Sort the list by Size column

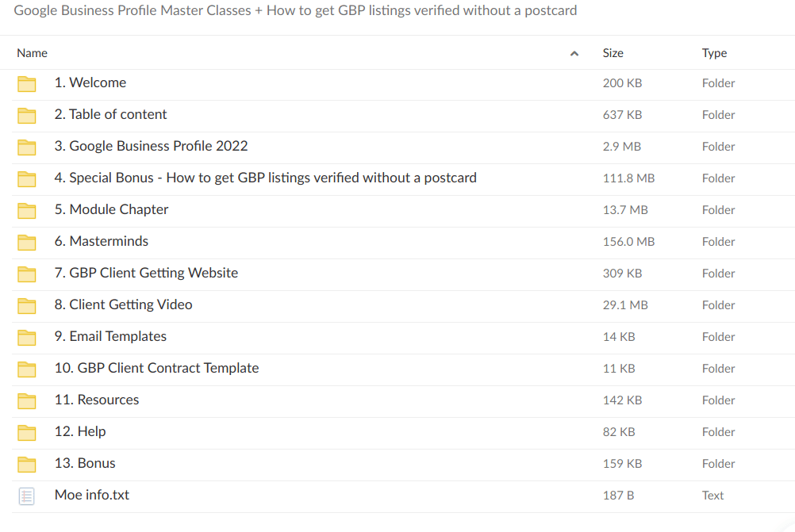(x=613, y=53)
